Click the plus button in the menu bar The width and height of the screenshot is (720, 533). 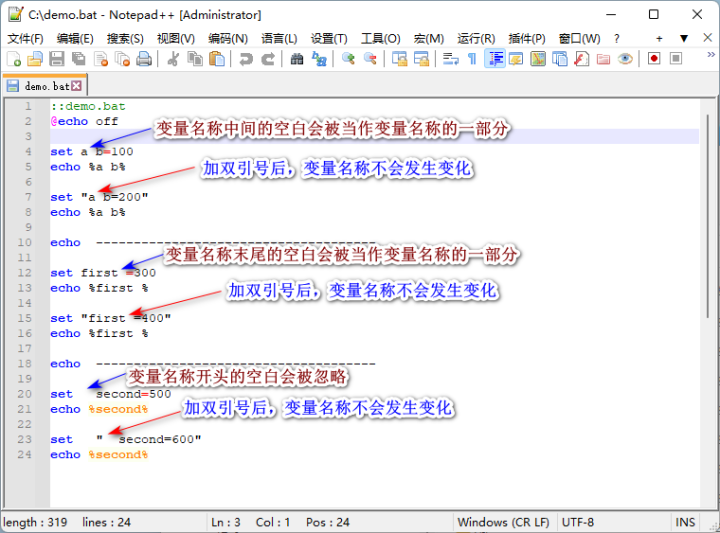[659, 39]
